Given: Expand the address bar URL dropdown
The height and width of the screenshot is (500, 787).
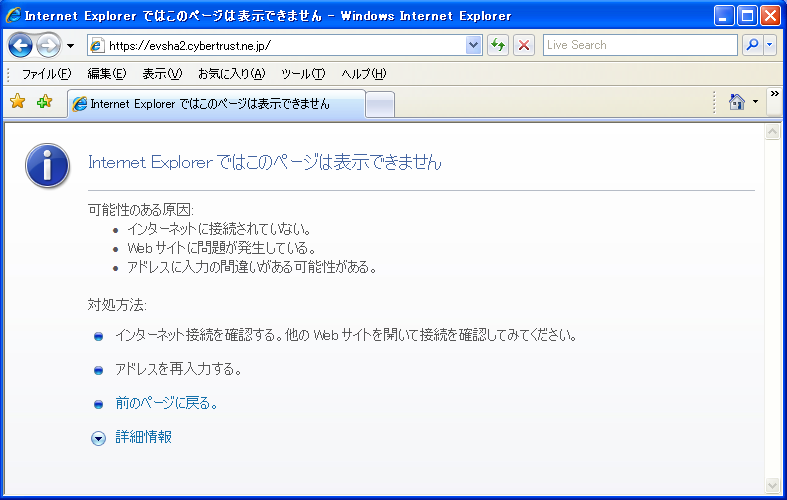Looking at the screenshot, I should click(474, 45).
